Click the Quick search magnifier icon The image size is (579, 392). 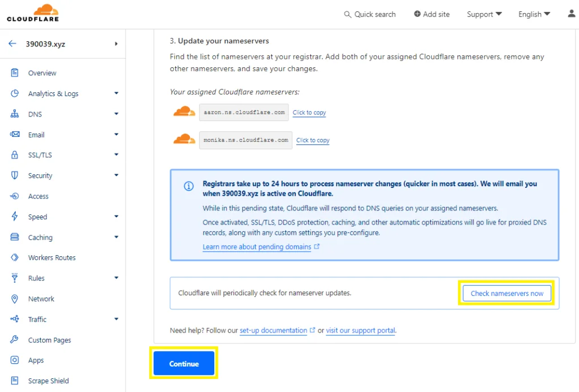coord(347,14)
